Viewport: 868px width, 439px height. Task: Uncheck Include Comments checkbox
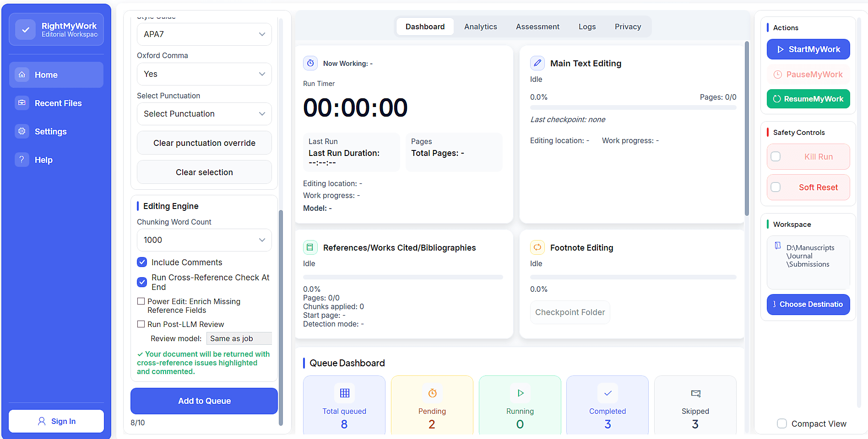[142, 262]
